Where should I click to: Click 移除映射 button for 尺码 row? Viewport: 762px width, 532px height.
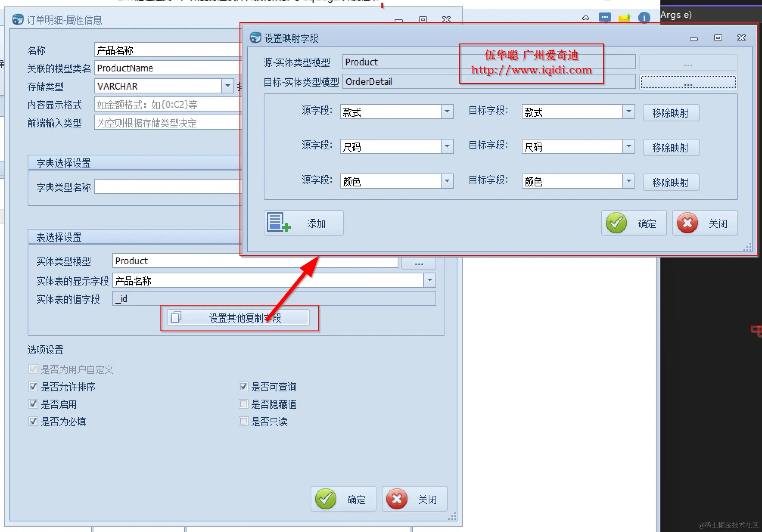[x=670, y=147]
